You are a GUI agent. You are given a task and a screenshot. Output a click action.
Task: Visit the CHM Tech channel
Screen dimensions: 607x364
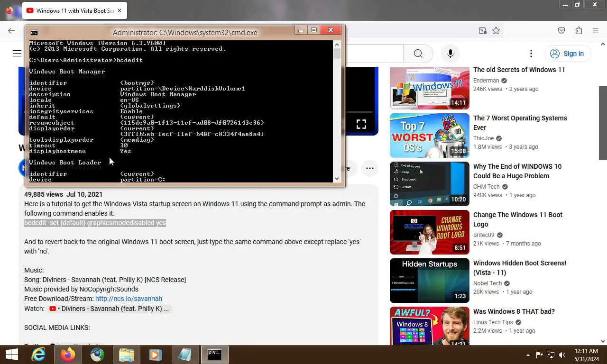pyautogui.click(x=486, y=187)
